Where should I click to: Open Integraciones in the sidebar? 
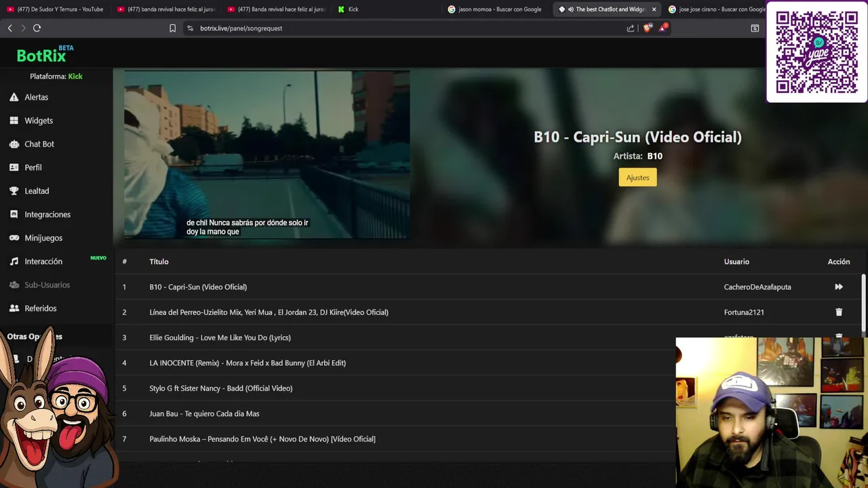point(47,214)
